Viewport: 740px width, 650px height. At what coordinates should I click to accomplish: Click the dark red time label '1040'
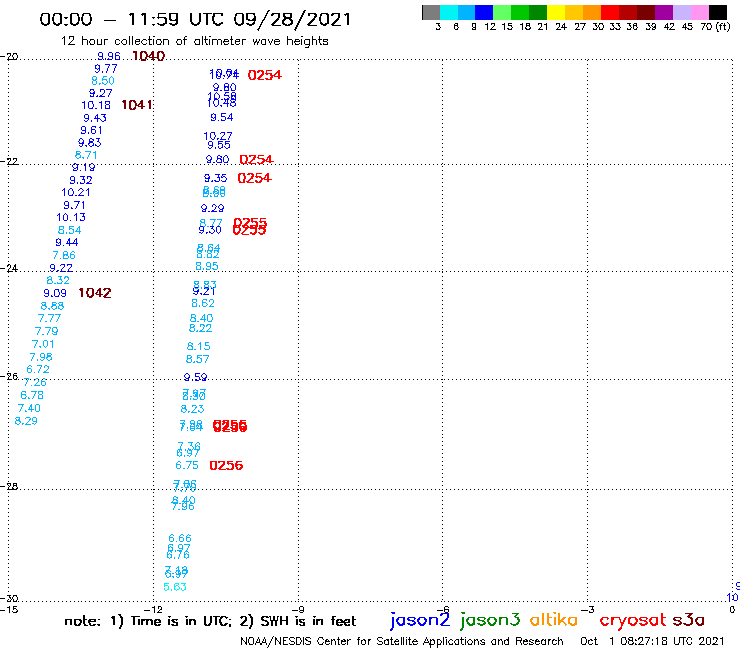pos(149,56)
